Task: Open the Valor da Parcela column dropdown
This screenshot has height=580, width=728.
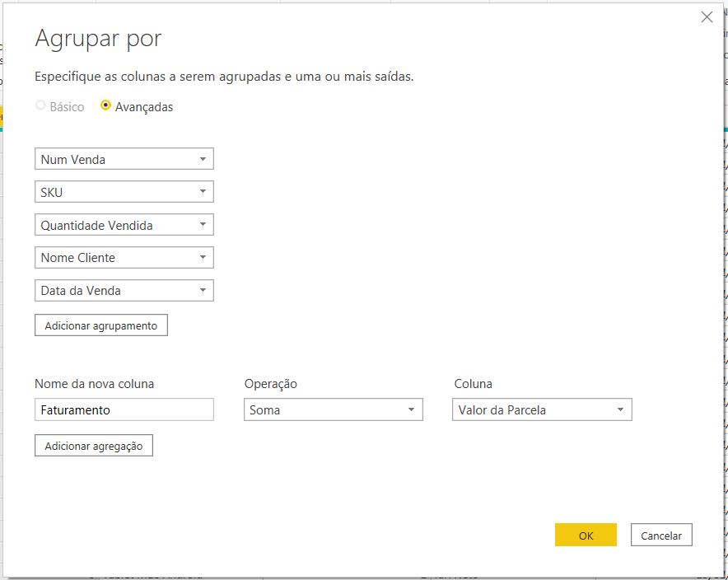Action: point(542,409)
